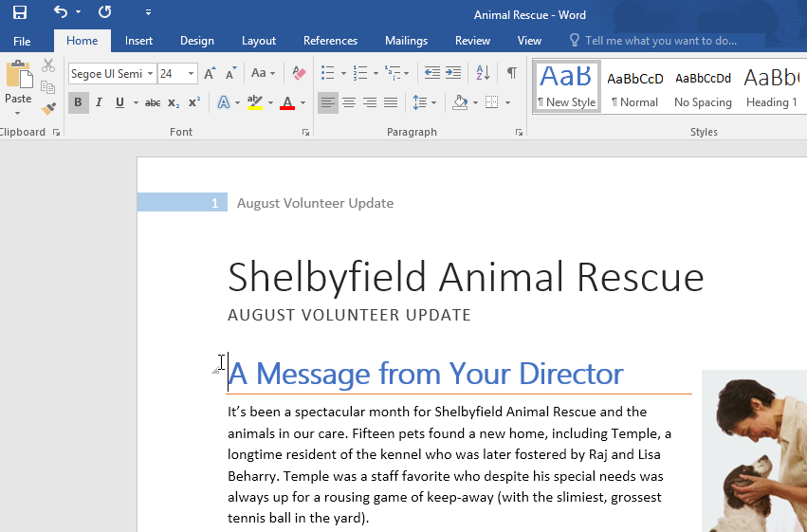Viewport: 807px width, 532px height.
Task: Click the Paste button
Action: [18, 87]
